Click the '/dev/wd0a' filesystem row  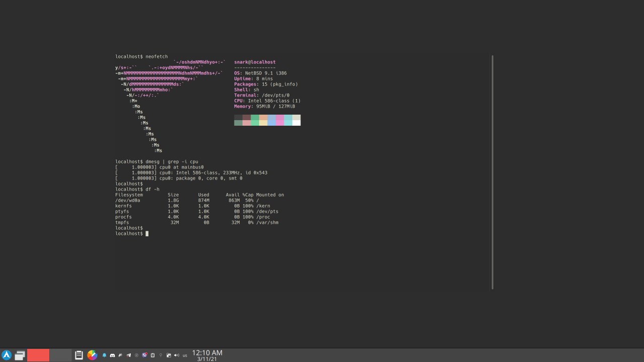tap(187, 201)
